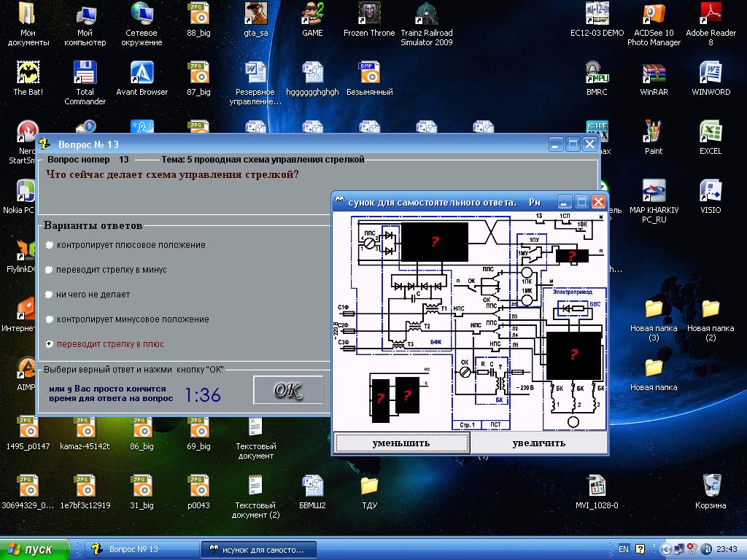Open Adobe Reader 8 icon

711,15
